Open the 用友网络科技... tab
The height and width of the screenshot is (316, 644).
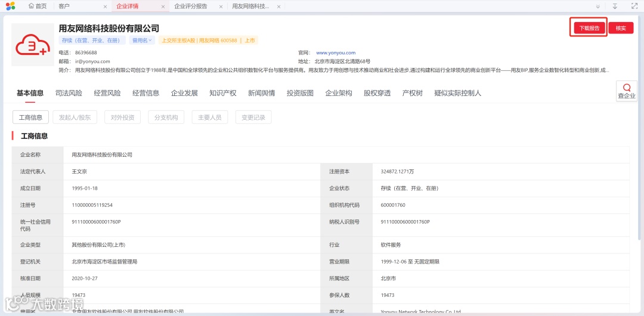(x=250, y=6)
